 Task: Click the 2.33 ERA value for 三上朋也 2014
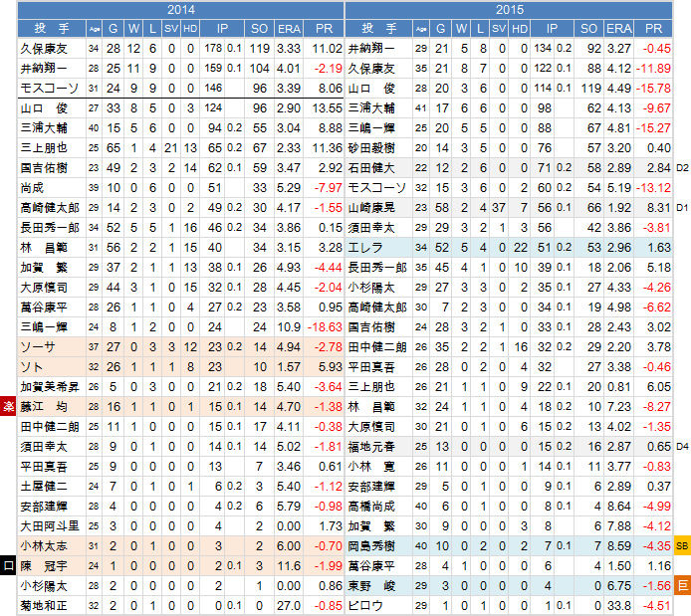[289, 148]
